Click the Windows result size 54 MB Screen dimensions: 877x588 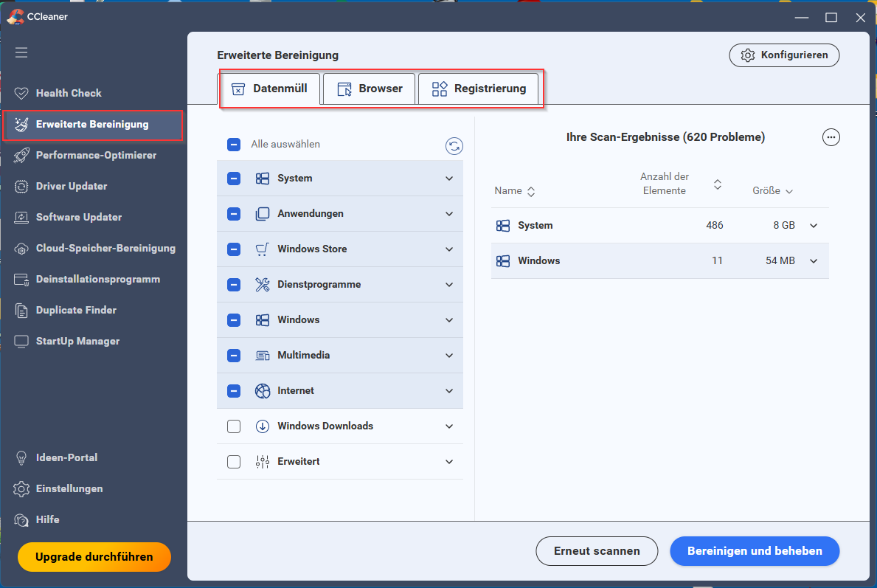[x=780, y=260]
